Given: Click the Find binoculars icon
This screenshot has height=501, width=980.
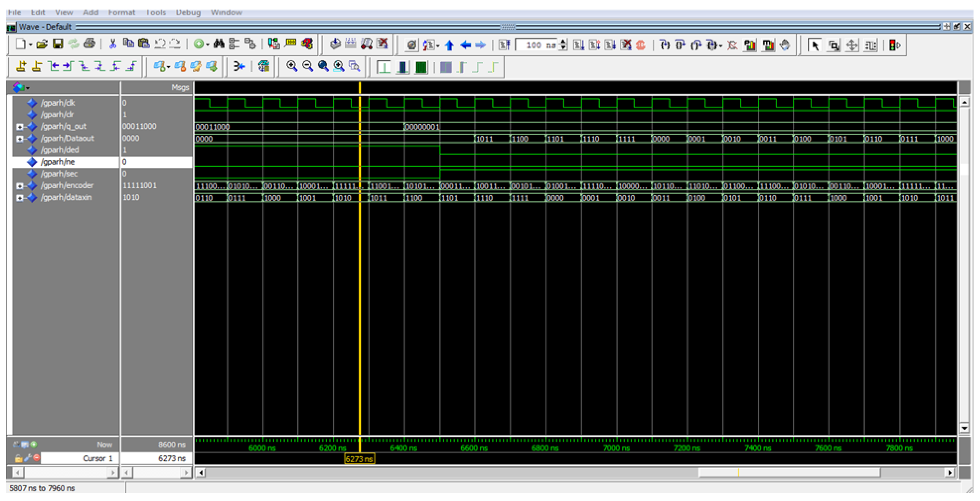Looking at the screenshot, I should pyautogui.click(x=218, y=44).
